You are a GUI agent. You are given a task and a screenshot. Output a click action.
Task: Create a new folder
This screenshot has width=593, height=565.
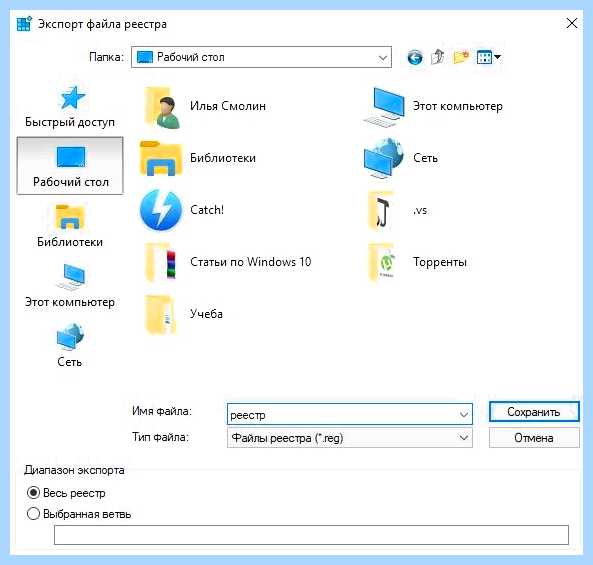[461, 57]
